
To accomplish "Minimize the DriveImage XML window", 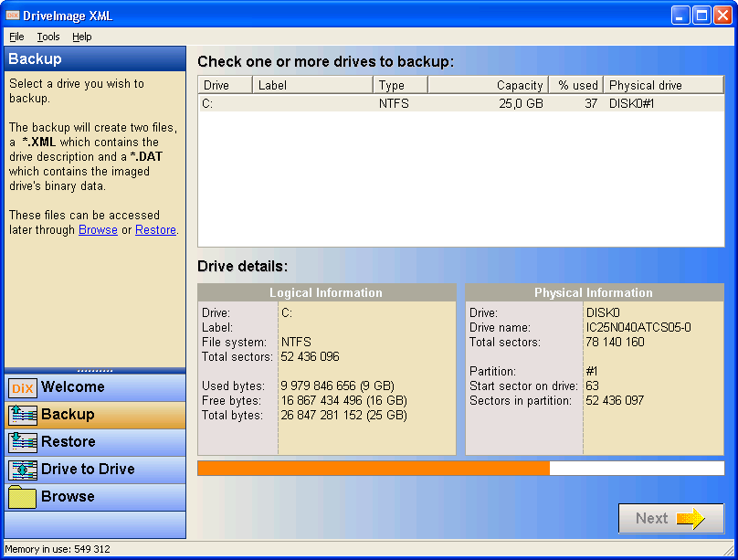I will pos(680,16).
